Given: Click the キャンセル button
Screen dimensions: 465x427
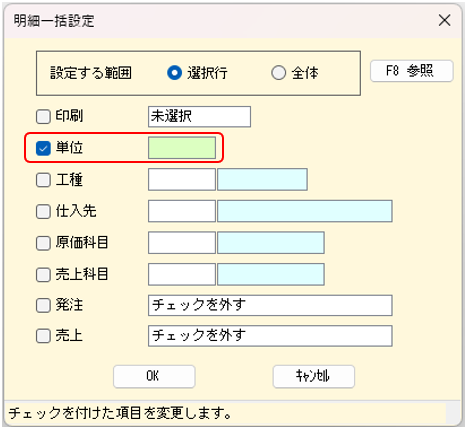Looking at the screenshot, I should click(314, 376).
